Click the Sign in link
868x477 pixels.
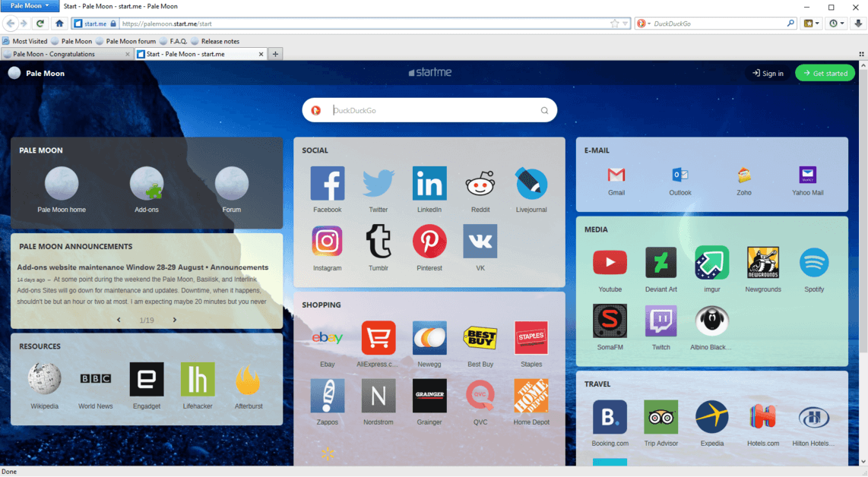768,73
